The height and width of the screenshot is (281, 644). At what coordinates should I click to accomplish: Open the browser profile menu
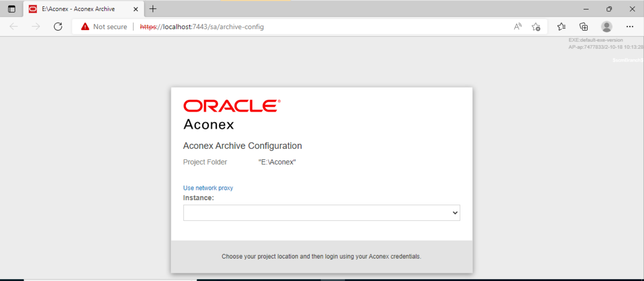point(607,27)
